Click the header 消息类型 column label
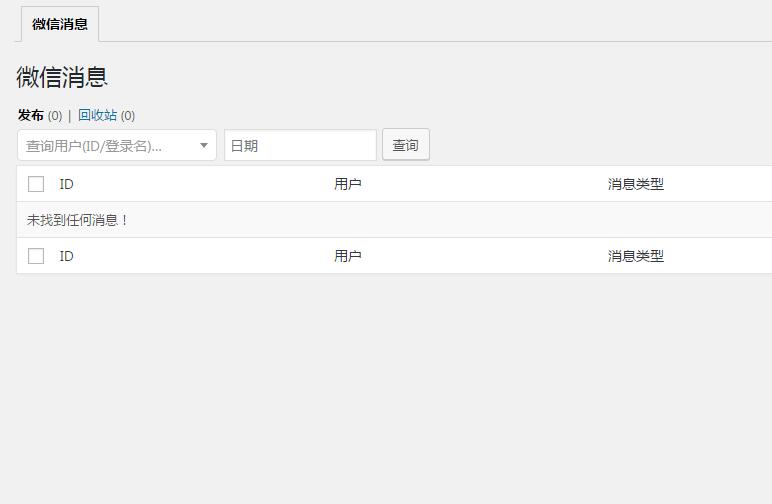 [636, 184]
